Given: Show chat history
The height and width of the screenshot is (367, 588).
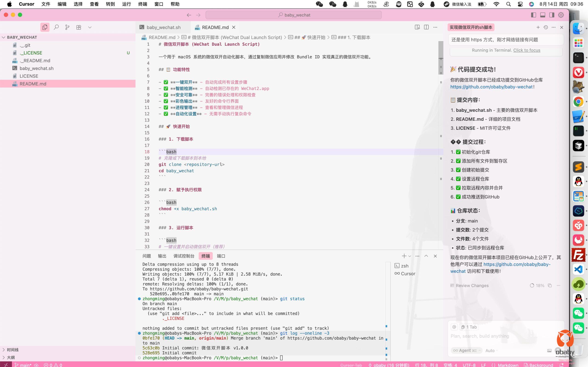Looking at the screenshot, I should pyautogui.click(x=546, y=27).
